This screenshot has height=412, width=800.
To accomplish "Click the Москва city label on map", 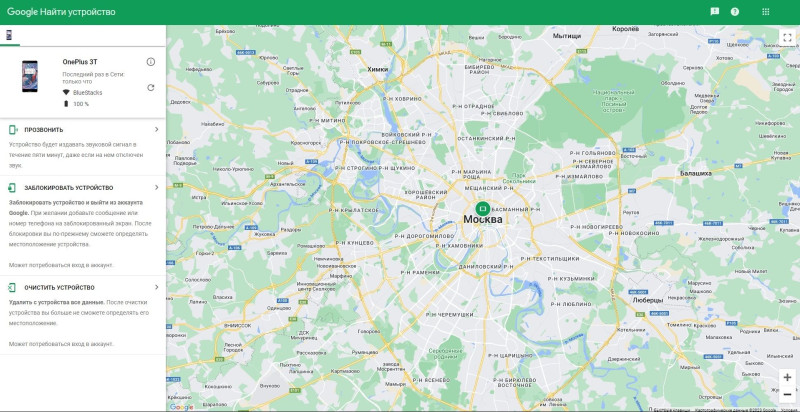I will click(x=483, y=219).
